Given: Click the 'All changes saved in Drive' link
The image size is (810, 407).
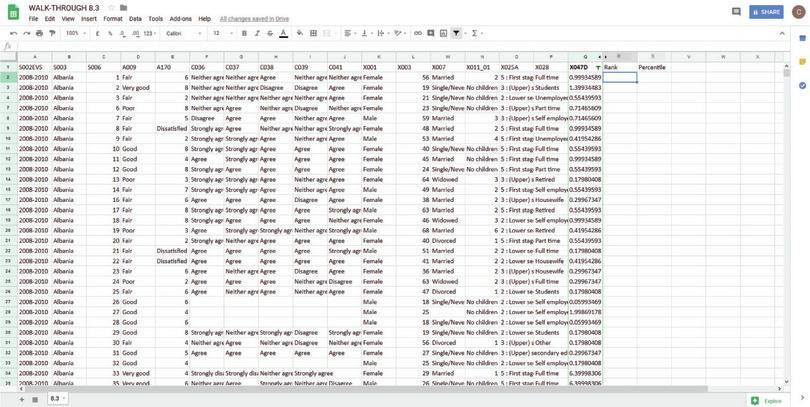Looking at the screenshot, I should click(254, 19).
